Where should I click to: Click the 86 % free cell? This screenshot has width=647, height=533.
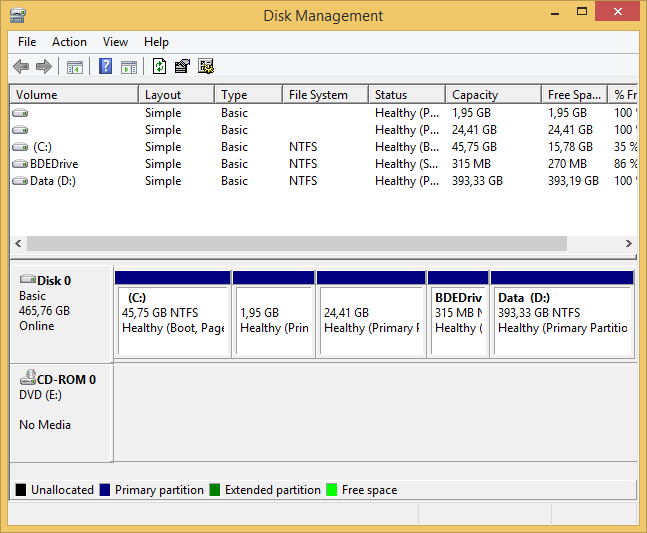pos(625,164)
